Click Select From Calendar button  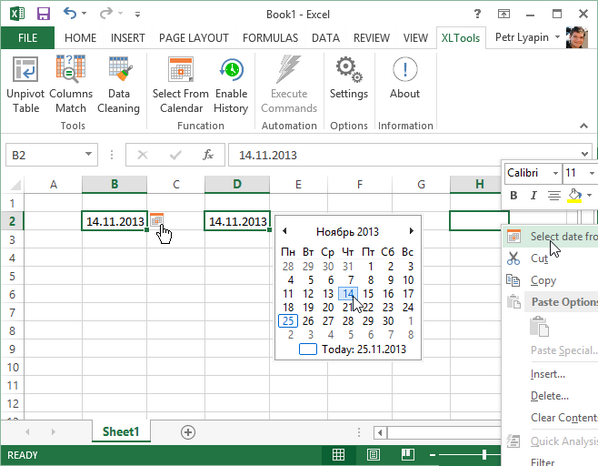click(181, 85)
